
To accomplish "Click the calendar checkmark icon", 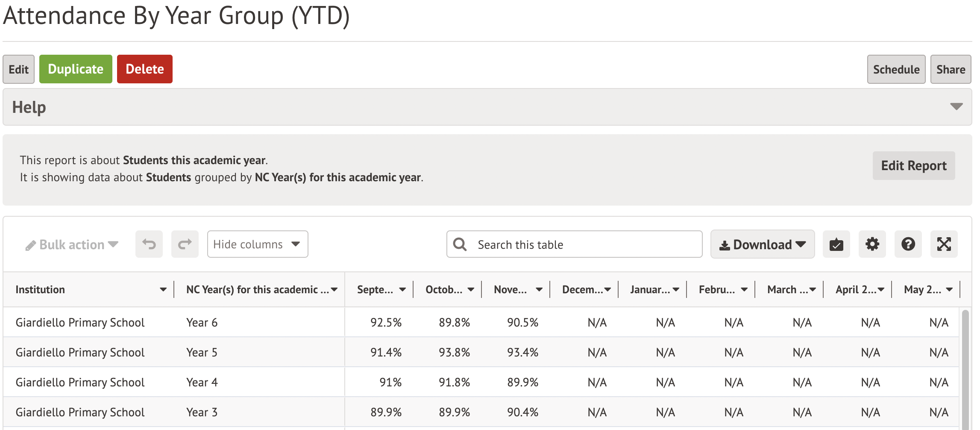I will point(836,244).
